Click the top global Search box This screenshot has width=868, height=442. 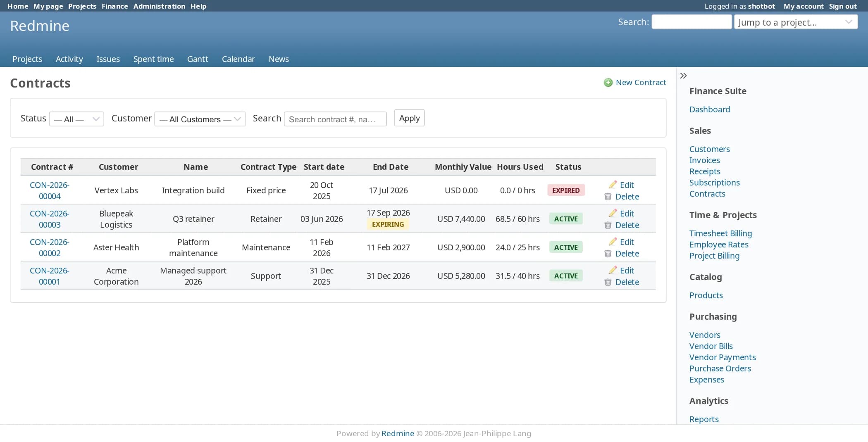(x=692, y=22)
